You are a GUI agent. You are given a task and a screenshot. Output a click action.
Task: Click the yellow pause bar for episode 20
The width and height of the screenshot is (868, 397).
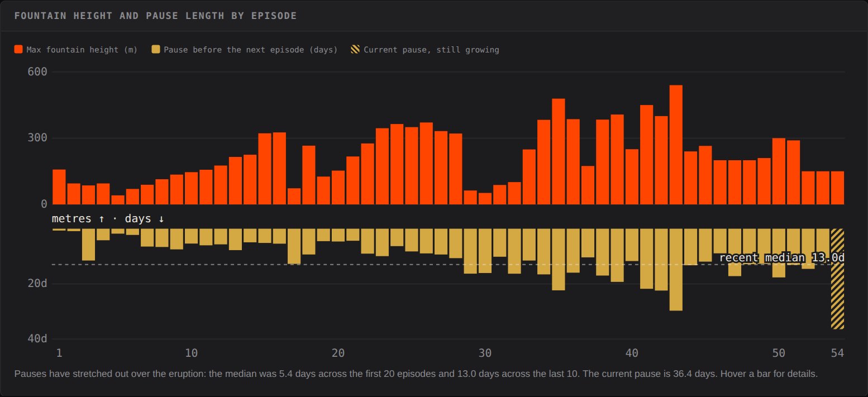(338, 235)
